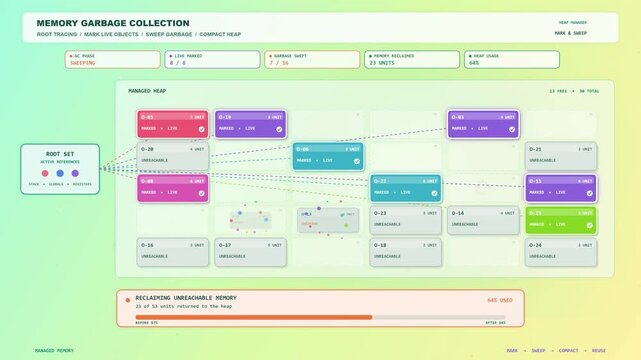
Task: Click the checkmark icon on card O-03
Action: (x=512, y=129)
